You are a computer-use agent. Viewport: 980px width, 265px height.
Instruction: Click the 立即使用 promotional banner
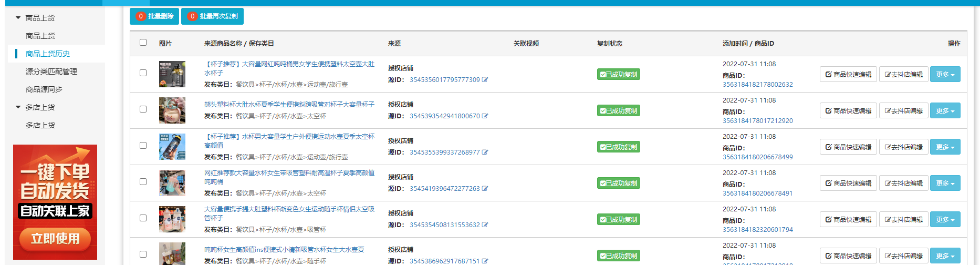55,239
